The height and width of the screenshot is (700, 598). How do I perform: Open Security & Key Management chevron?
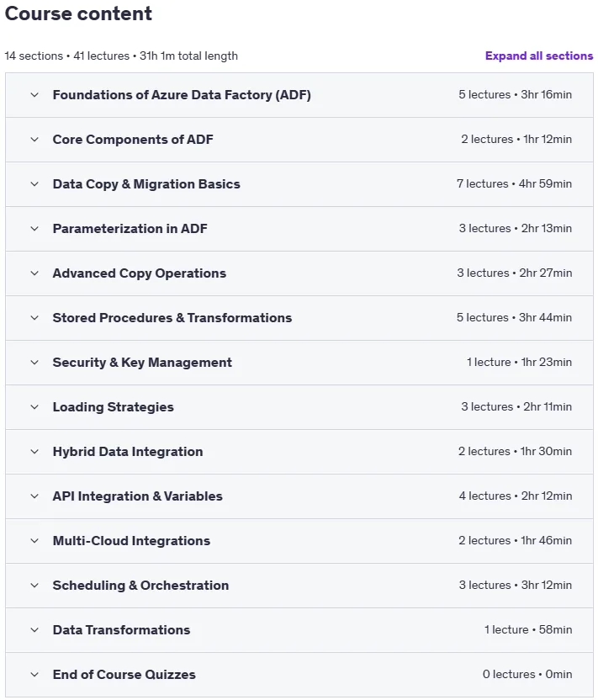coord(34,363)
